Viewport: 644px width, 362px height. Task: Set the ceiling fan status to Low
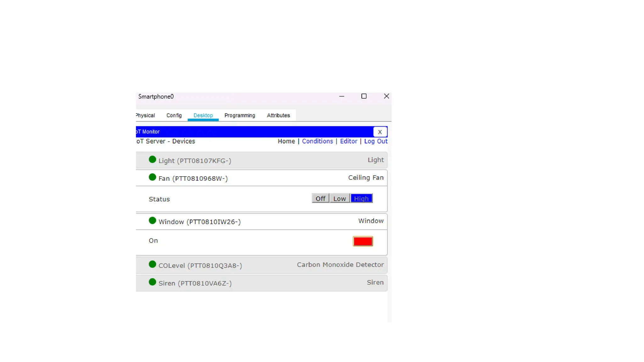[x=340, y=198]
